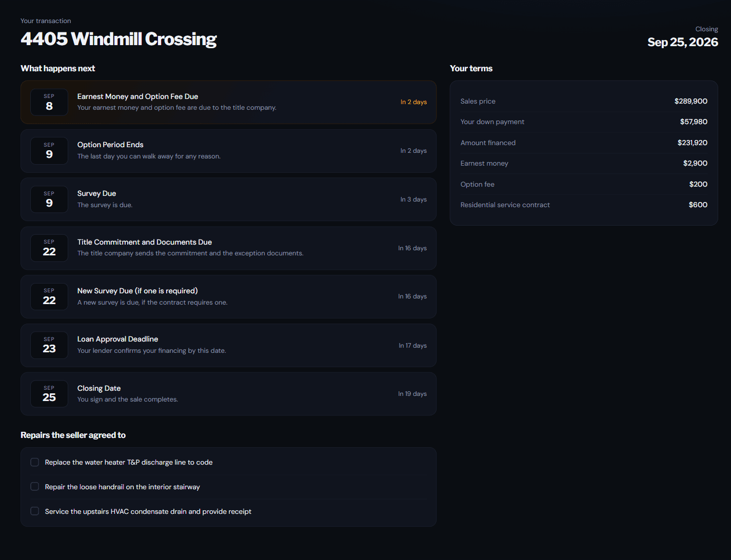Click the "In 19 days" countdown
Screen dimensions: 731x560
(x=412, y=394)
